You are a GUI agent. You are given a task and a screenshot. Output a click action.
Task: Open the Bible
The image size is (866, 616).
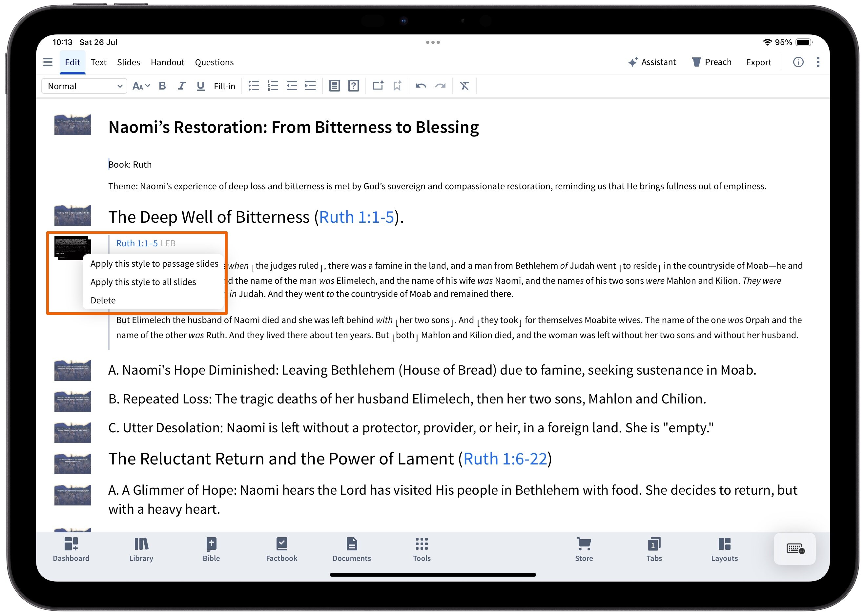(x=211, y=549)
